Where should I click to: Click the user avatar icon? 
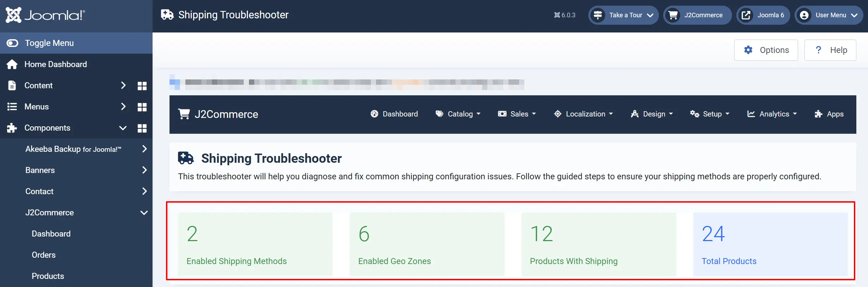coord(804,15)
